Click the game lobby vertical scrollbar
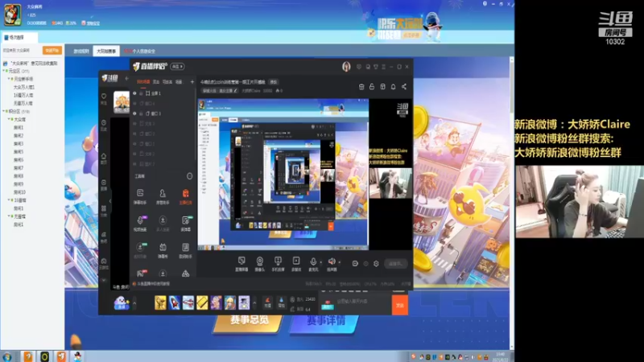The height and width of the screenshot is (362, 644). [511, 86]
